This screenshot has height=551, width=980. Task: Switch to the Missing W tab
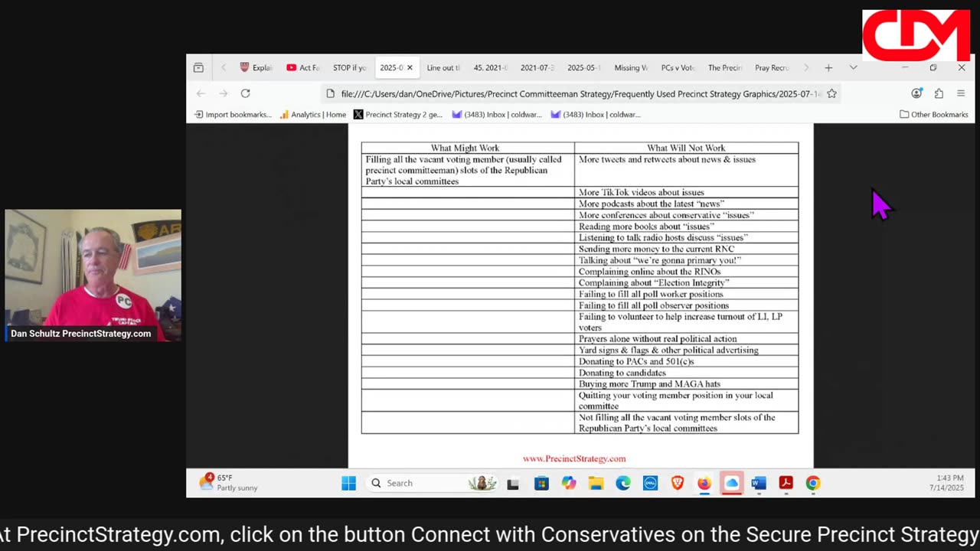click(x=631, y=67)
